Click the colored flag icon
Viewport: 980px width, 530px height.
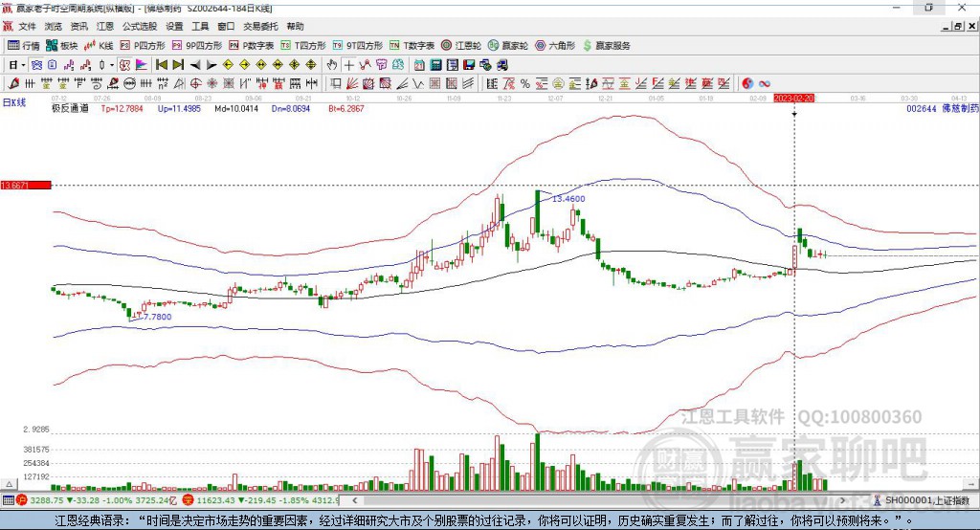(x=142, y=65)
